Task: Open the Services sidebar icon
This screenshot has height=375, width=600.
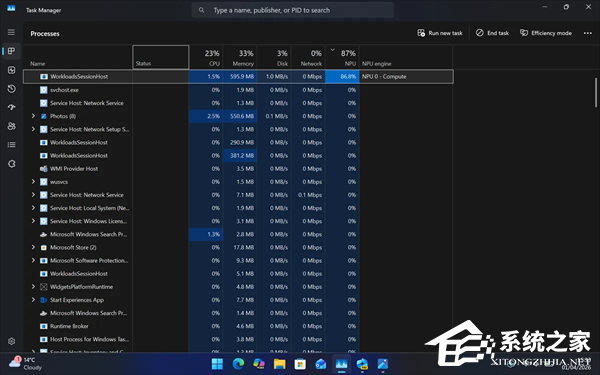Action: (11, 164)
